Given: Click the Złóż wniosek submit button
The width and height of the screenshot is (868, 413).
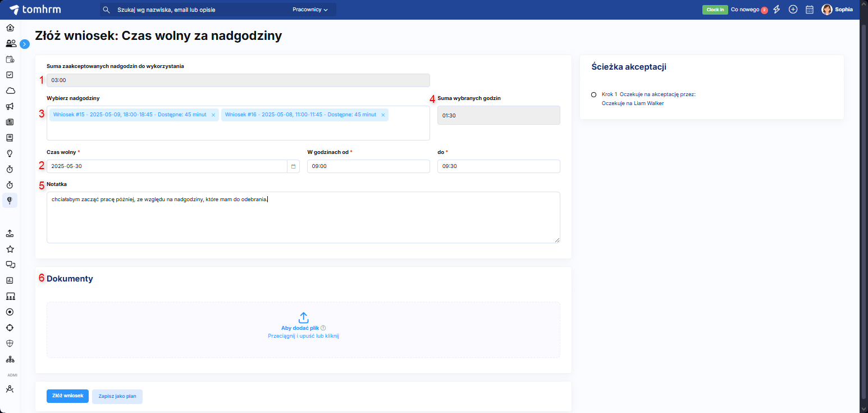Looking at the screenshot, I should point(67,396).
